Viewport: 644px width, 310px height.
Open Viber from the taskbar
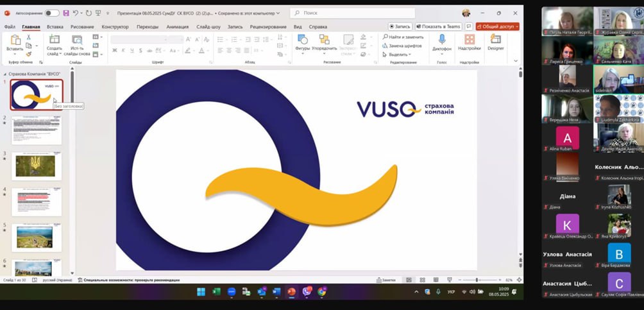click(x=307, y=292)
